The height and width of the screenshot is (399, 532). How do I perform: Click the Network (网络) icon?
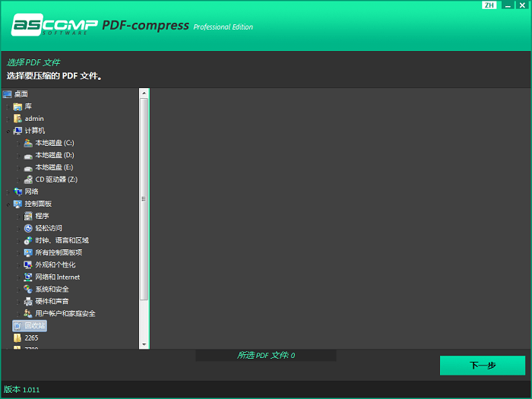(17, 192)
